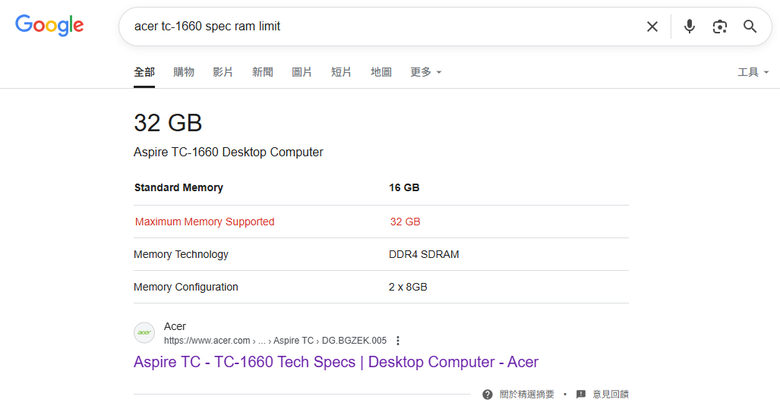Screen dimensions: 780x415
Task: Clear the search query with the X icon
Action: click(x=652, y=26)
